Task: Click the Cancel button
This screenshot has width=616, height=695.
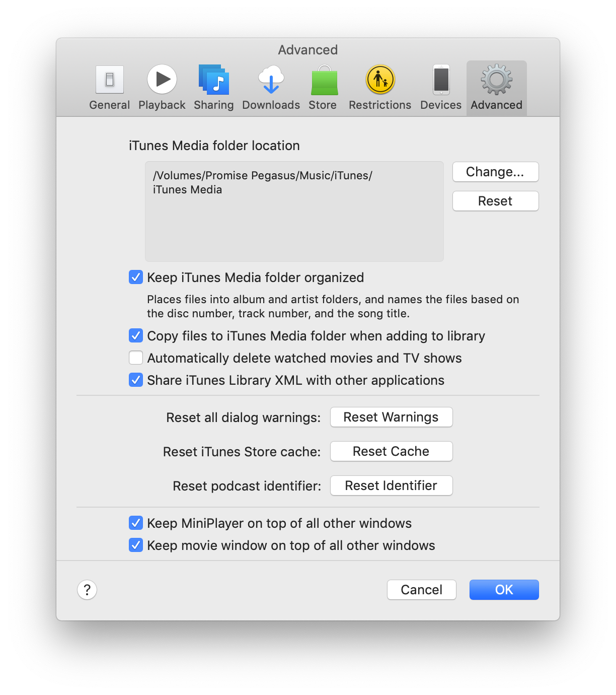Action: (422, 590)
